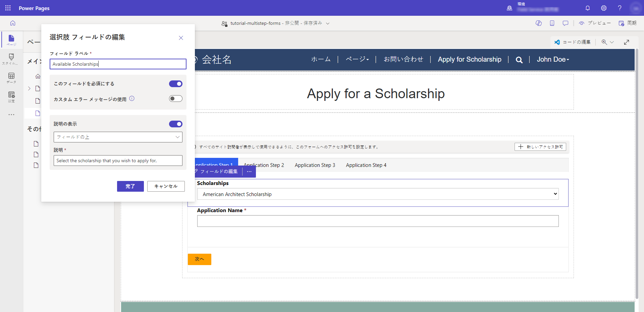The image size is (644, 312).
Task: Turn off the 説明の表示 toggle
Action: 176,124
